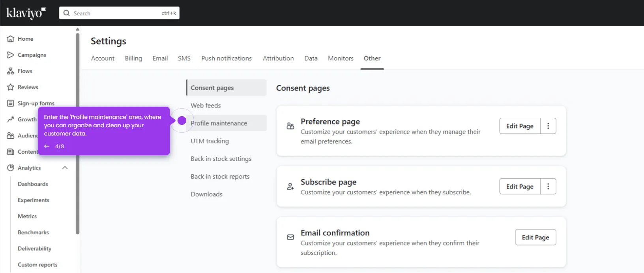
Task: Open Profile maintenance in the side menu
Action: click(x=227, y=123)
